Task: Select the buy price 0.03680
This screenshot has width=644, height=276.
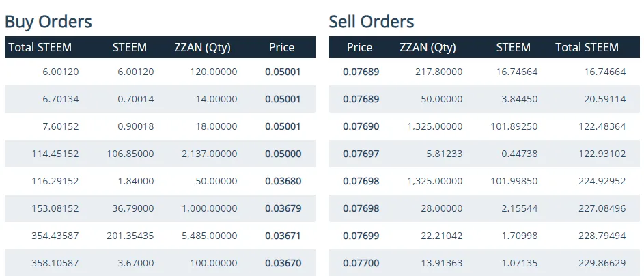Action: click(283, 181)
